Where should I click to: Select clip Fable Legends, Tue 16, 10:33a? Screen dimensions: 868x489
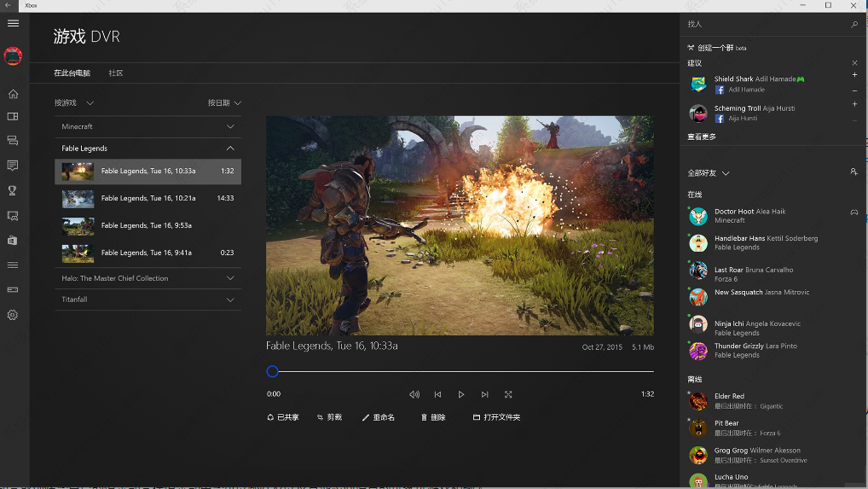[148, 172]
